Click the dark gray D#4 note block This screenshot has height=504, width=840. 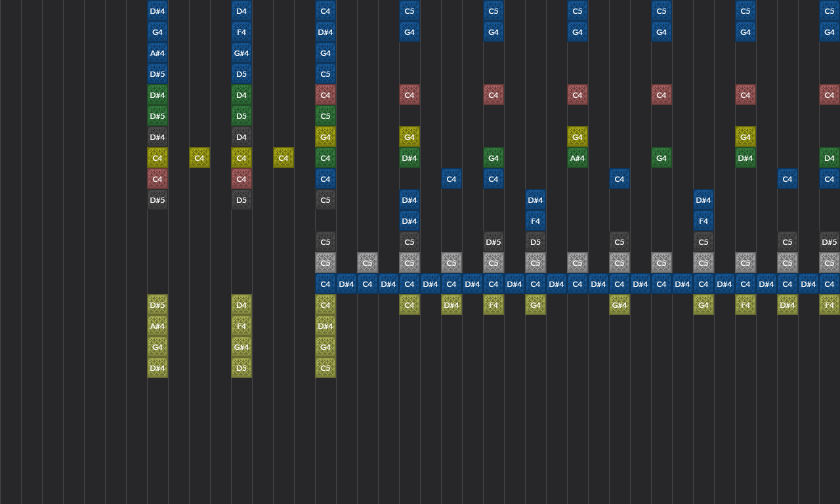click(x=157, y=137)
